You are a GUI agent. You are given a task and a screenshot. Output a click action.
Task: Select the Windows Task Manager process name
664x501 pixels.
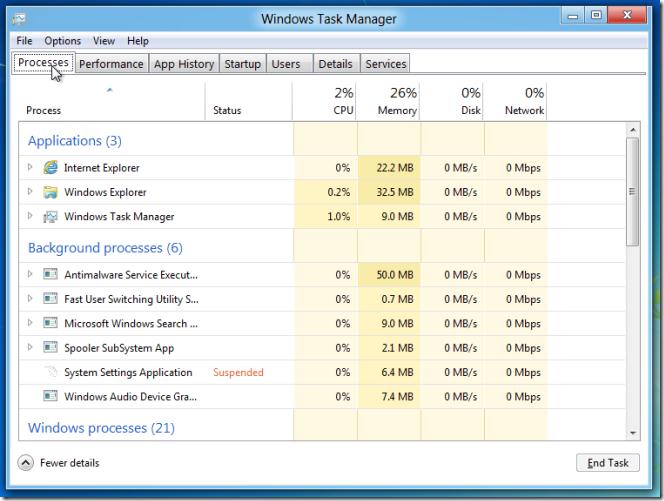[119, 216]
